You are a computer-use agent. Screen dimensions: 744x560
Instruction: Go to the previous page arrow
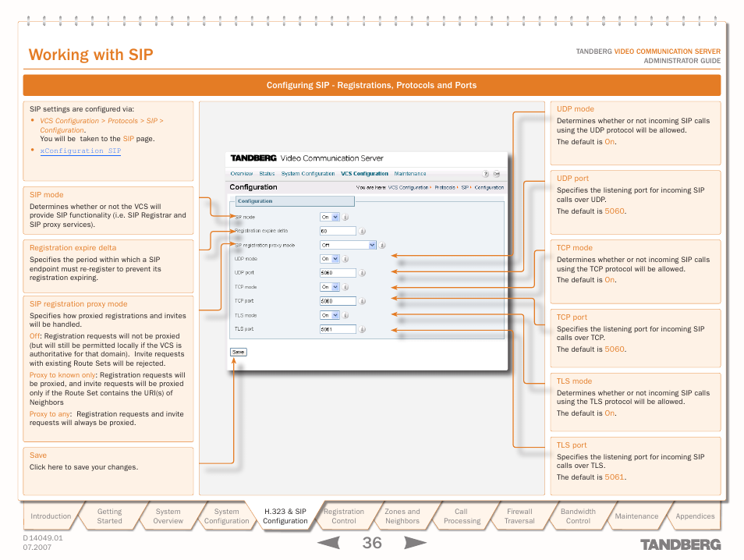[x=328, y=543]
